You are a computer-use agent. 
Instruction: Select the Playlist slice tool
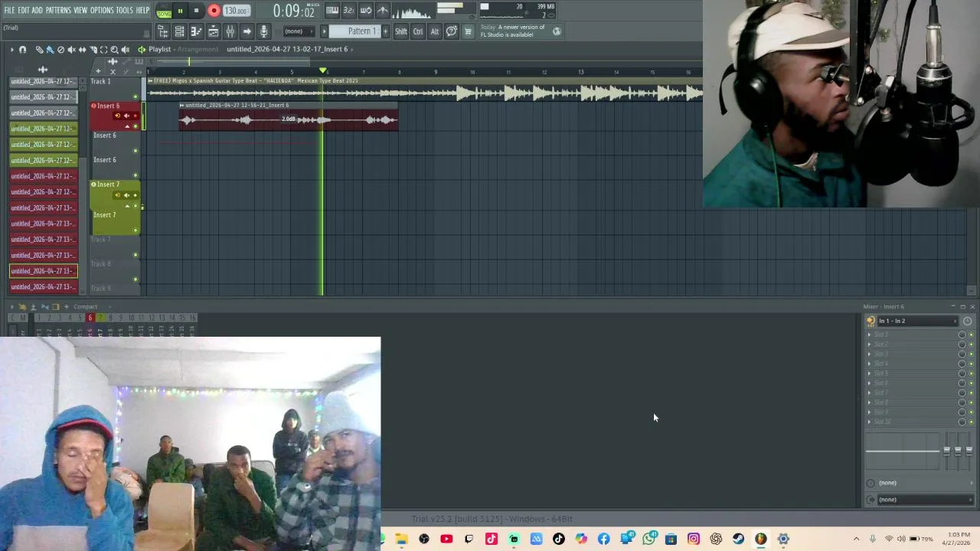[93, 50]
